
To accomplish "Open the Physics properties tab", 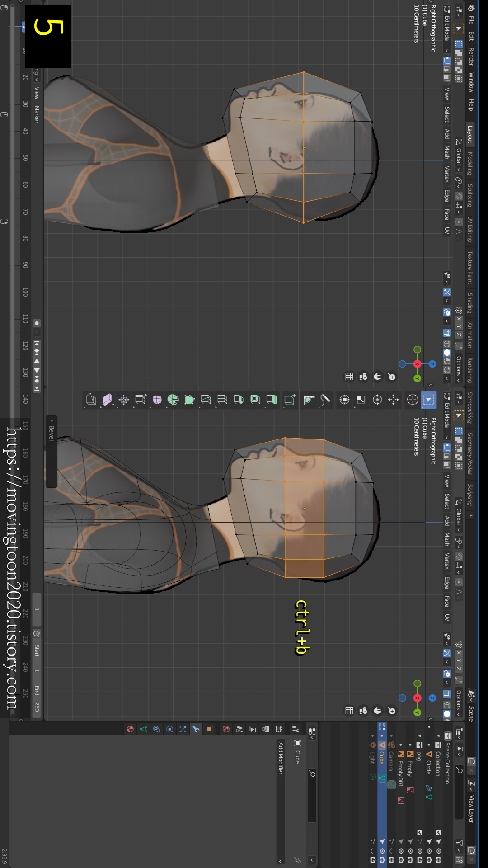I will 169,729.
